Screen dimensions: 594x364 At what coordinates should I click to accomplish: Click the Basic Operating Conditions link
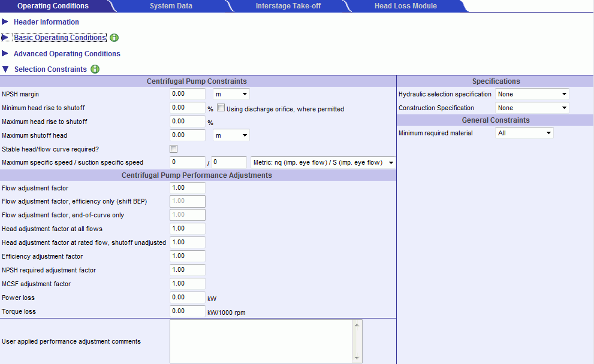click(60, 38)
